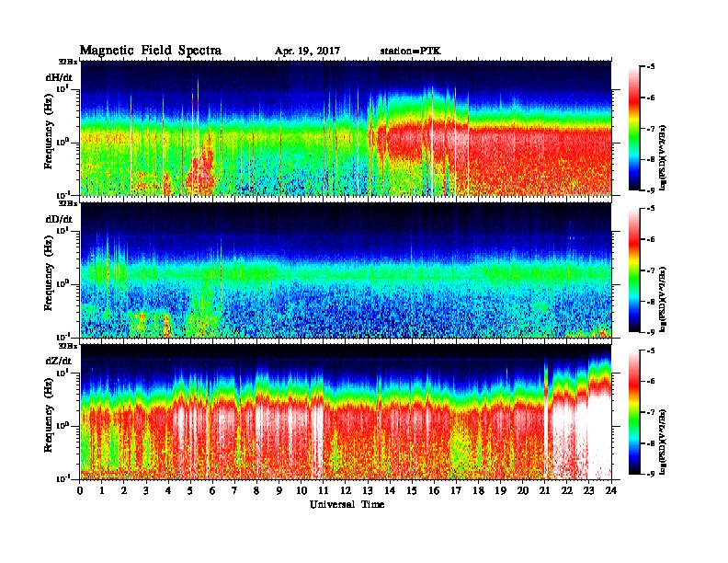Viewport: 728px width, 563px height.
Task: Click the "-7" tick of dD/dt color scale
Action: (x=651, y=270)
